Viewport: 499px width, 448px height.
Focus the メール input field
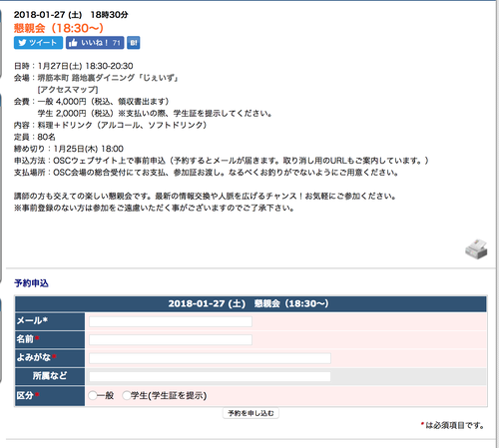pyautogui.click(x=171, y=321)
